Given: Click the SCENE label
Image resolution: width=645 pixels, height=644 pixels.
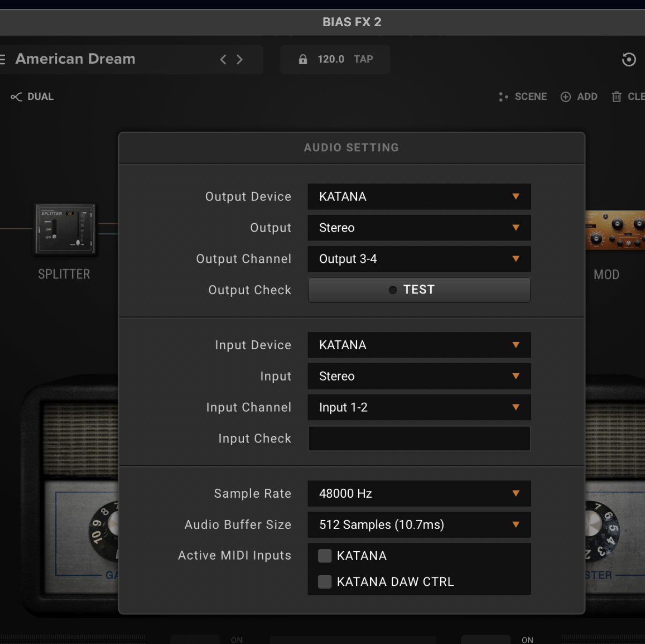Looking at the screenshot, I should point(531,97).
